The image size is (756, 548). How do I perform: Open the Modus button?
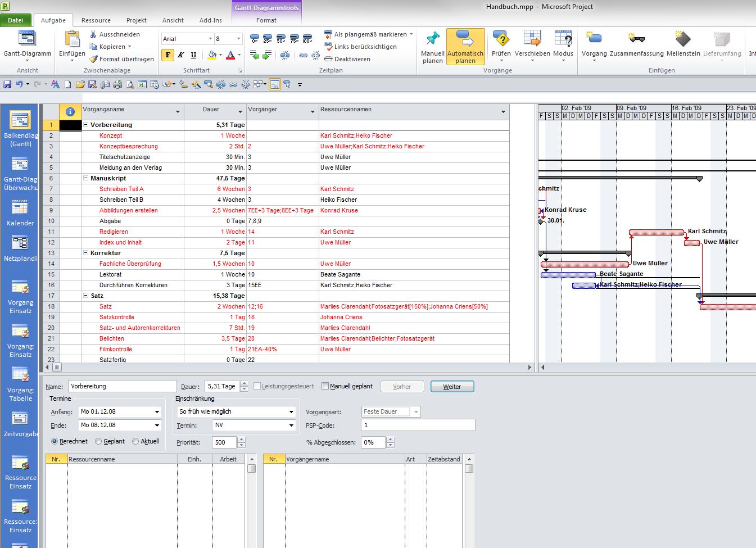563,47
